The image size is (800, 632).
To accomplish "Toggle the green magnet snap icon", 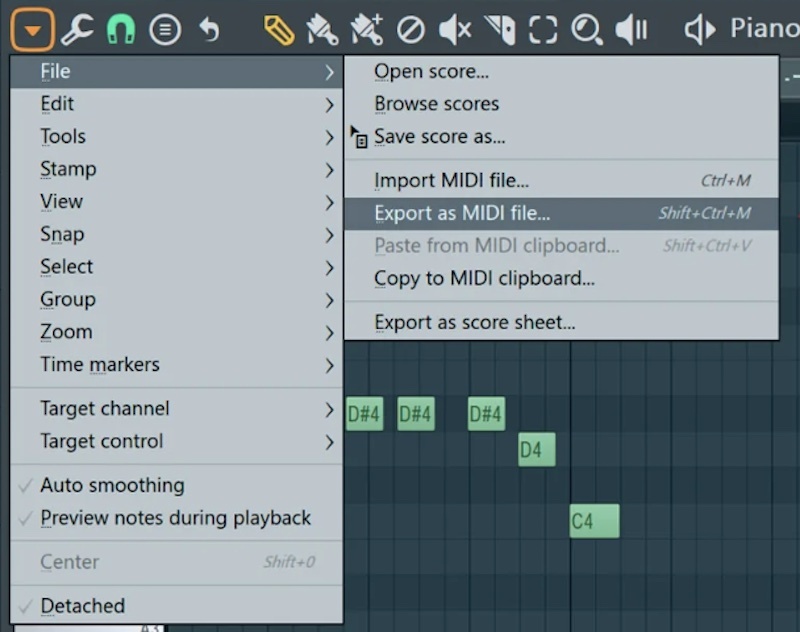I will tap(120, 30).
